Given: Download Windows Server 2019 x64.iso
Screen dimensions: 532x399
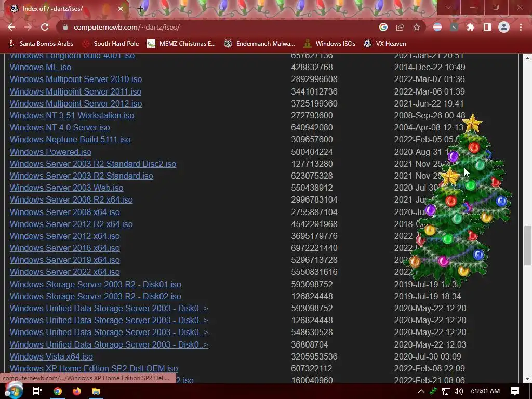Looking at the screenshot, I should pos(65,260).
